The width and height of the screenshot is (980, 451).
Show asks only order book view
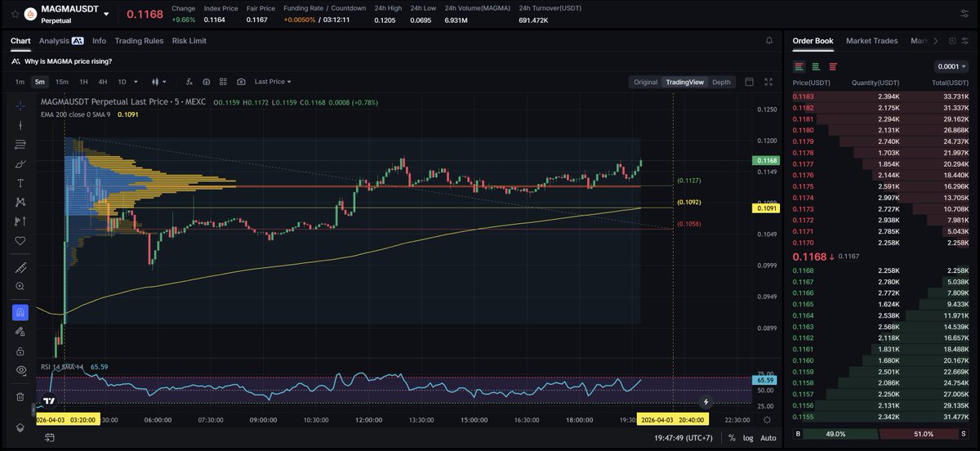(x=833, y=66)
